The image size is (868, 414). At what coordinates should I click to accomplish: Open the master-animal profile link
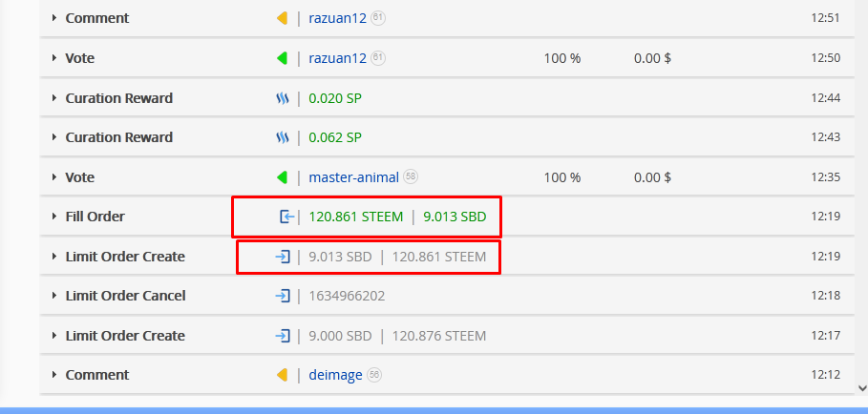[353, 177]
